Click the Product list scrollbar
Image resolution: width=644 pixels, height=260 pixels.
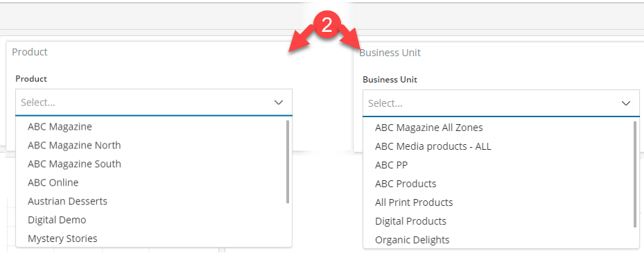[x=288, y=162]
